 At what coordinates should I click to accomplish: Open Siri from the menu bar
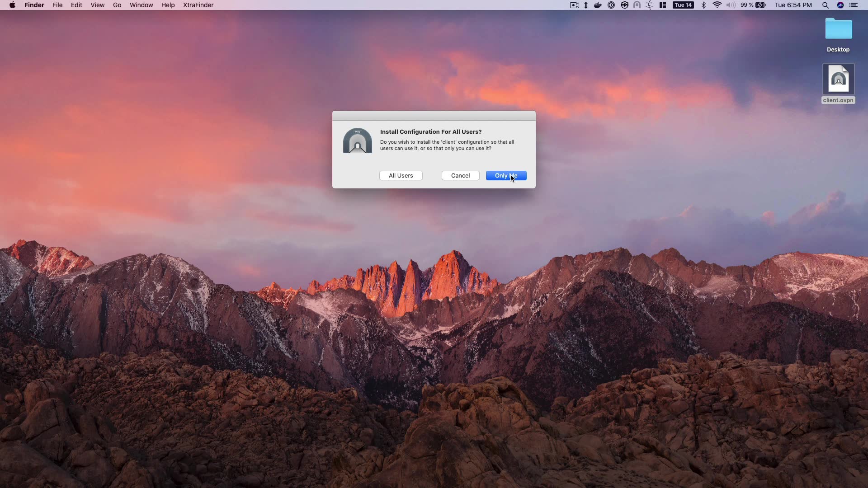click(840, 5)
